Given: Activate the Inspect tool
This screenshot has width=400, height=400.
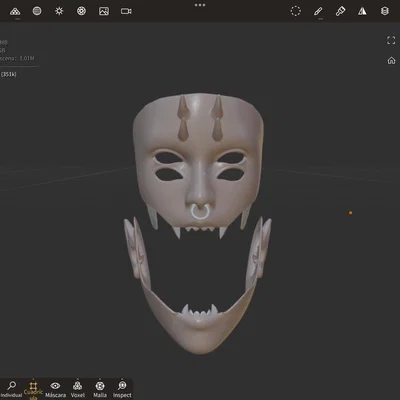Looking at the screenshot, I should click(122, 389).
